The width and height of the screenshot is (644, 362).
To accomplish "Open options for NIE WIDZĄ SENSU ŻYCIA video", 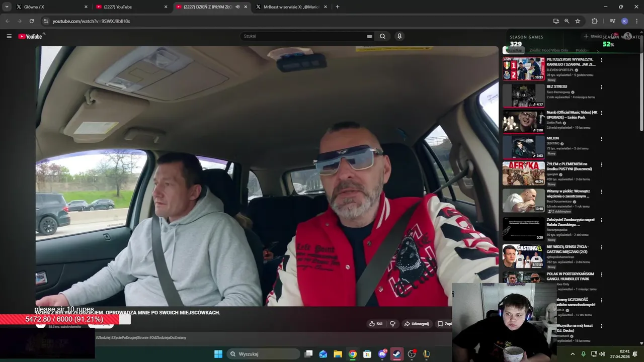I will click(601, 247).
